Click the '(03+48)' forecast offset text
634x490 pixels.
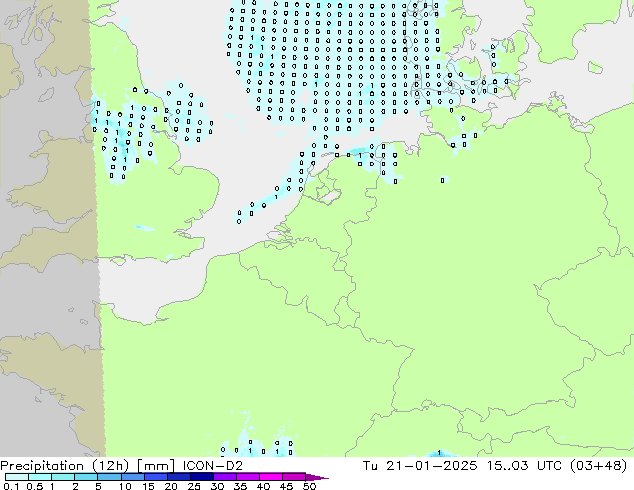pyautogui.click(x=598, y=466)
